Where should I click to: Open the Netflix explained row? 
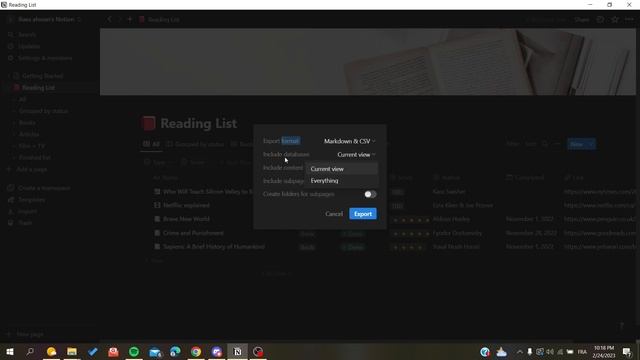[186, 205]
